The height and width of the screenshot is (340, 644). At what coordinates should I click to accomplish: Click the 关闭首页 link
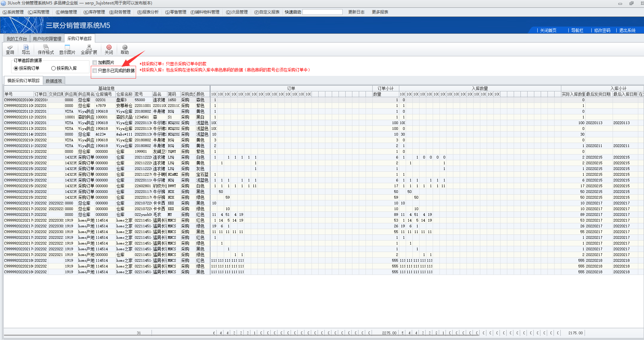coord(548,30)
